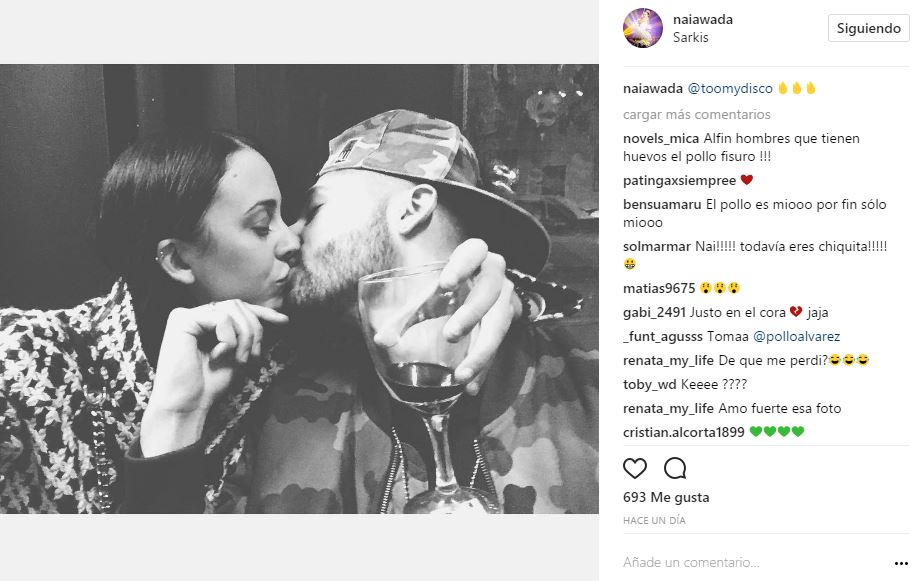Open the naiawada profile avatar
This screenshot has width=916, height=581.
(642, 28)
